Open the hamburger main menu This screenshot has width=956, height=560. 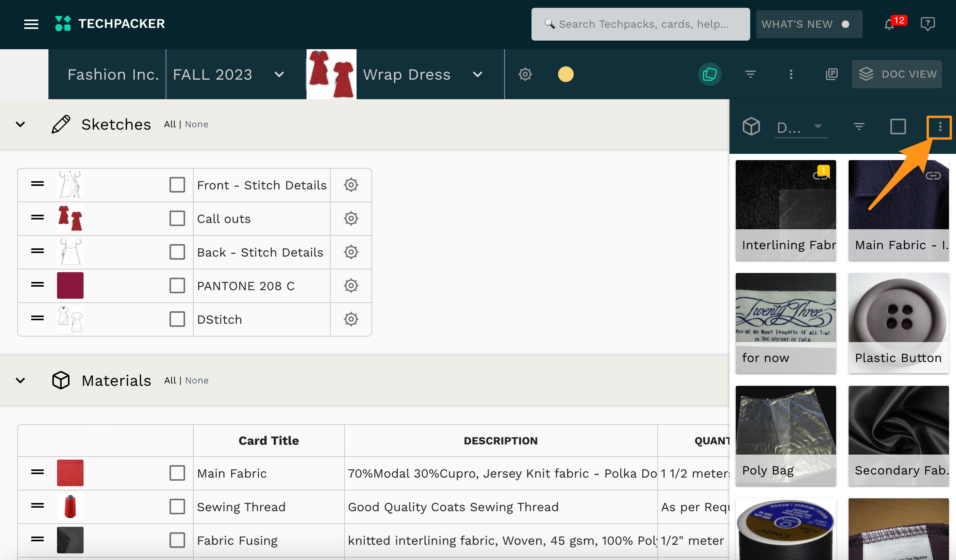pos(31,24)
